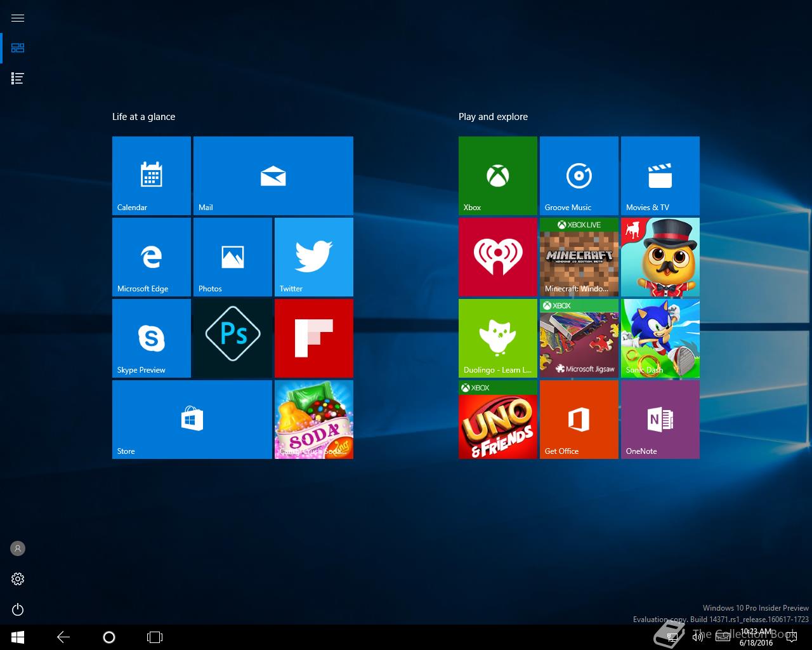Open the green Xbox tile

pos(498,176)
